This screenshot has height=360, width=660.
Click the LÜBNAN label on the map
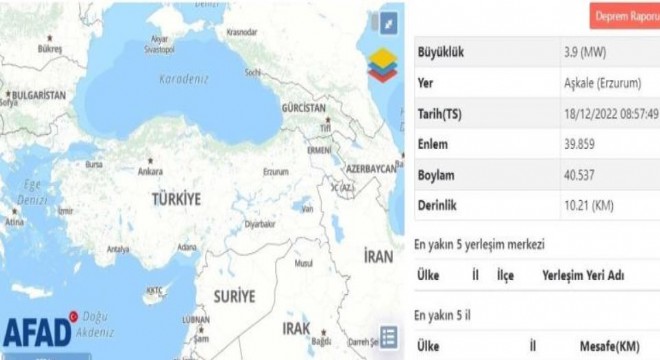point(196,320)
